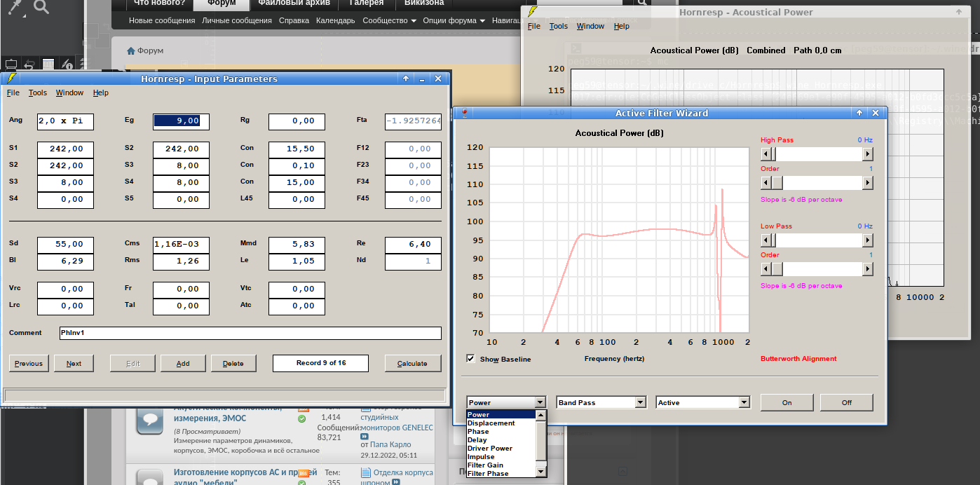Roll up the Active Filter Wizard window with the arrow button

859,113
